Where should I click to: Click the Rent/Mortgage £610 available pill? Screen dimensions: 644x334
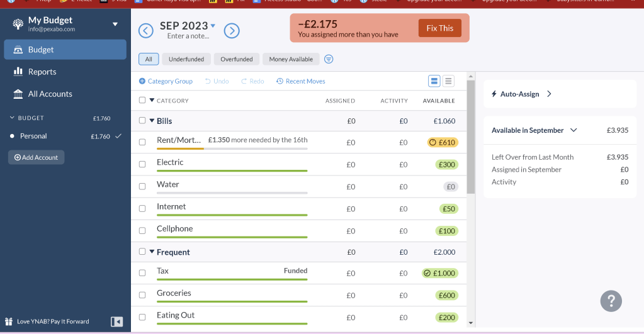pos(443,142)
